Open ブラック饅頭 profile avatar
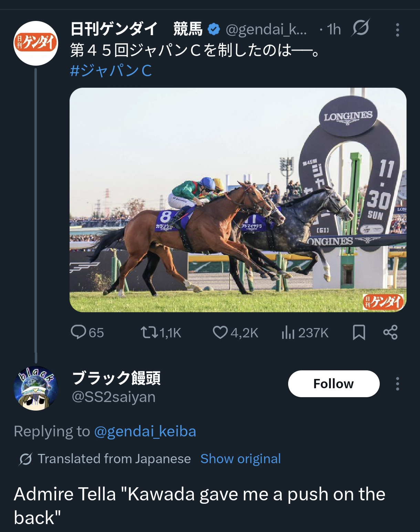 click(36, 388)
